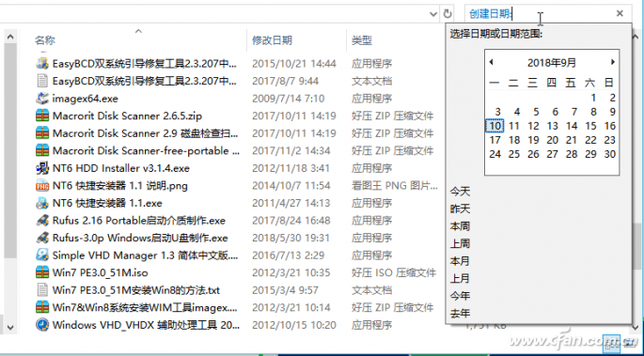Click the Win7 PE3.0_51M.iso icon
644x356 pixels.
coord(42,272)
